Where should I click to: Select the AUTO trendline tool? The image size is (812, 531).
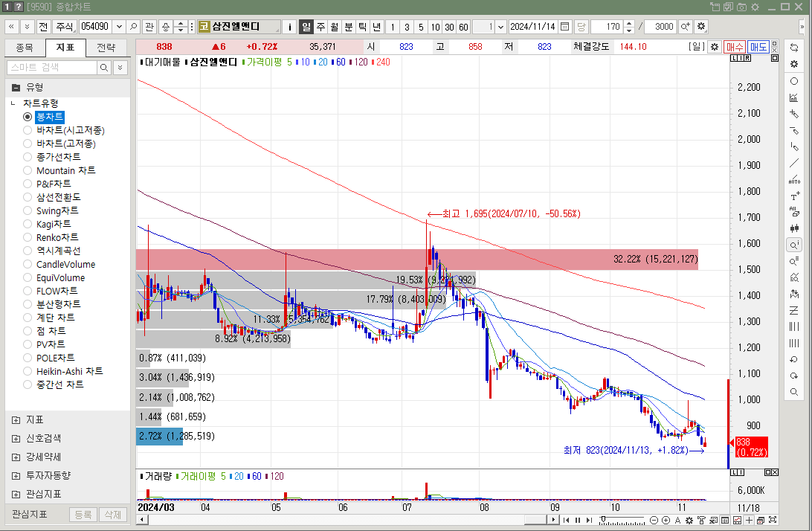[794, 180]
